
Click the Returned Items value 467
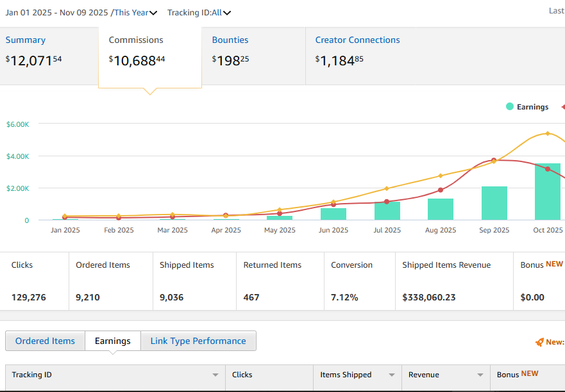click(251, 297)
